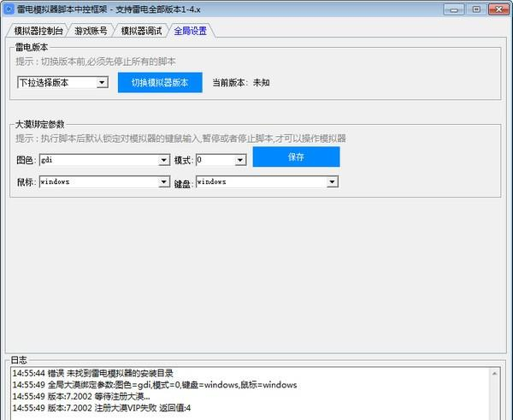The width and height of the screenshot is (513, 420).
Task: Click log line 未找到雷电模拟器的安装目录
Action: click(93, 373)
